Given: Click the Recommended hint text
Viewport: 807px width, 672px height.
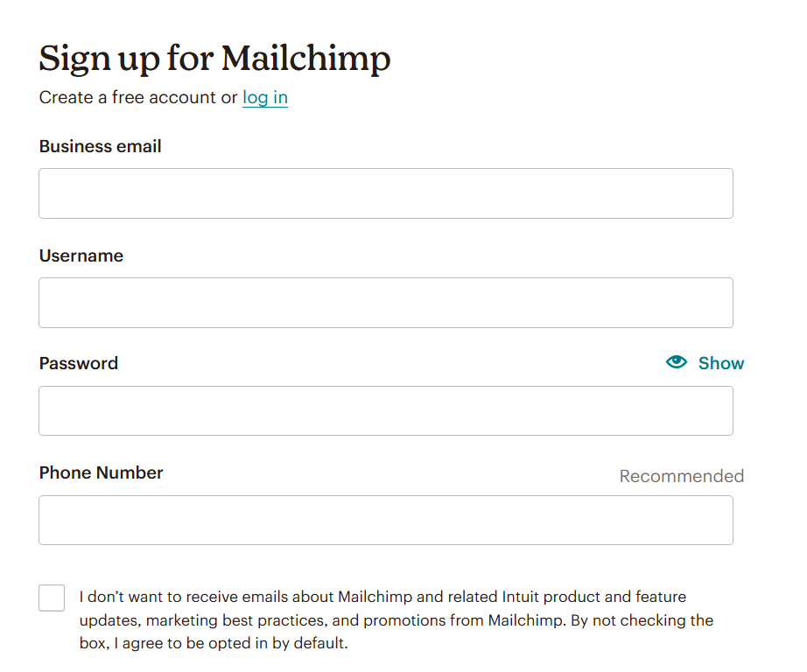Looking at the screenshot, I should pyautogui.click(x=682, y=476).
